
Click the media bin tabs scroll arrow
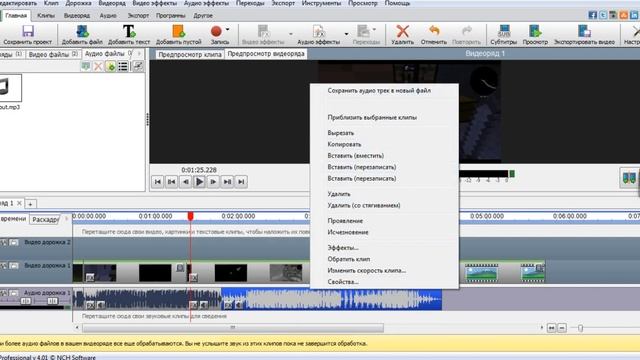point(139,53)
